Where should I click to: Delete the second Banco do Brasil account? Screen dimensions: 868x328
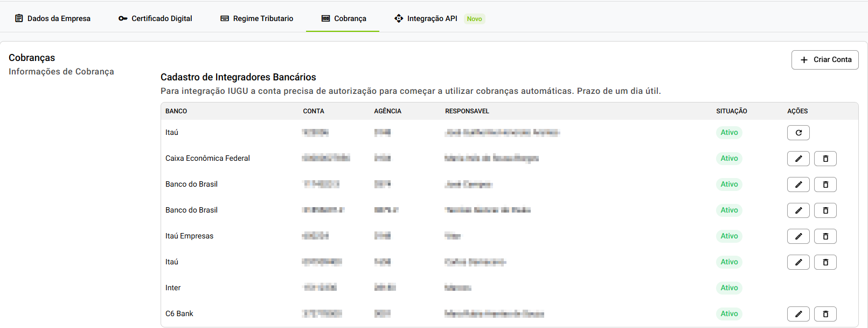(825, 210)
